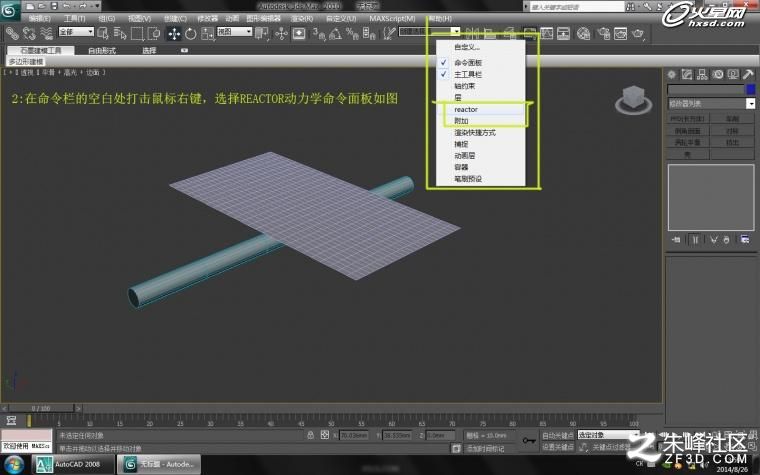Click the Quick Render teapot icon
The image size is (760, 475).
pos(639,33)
